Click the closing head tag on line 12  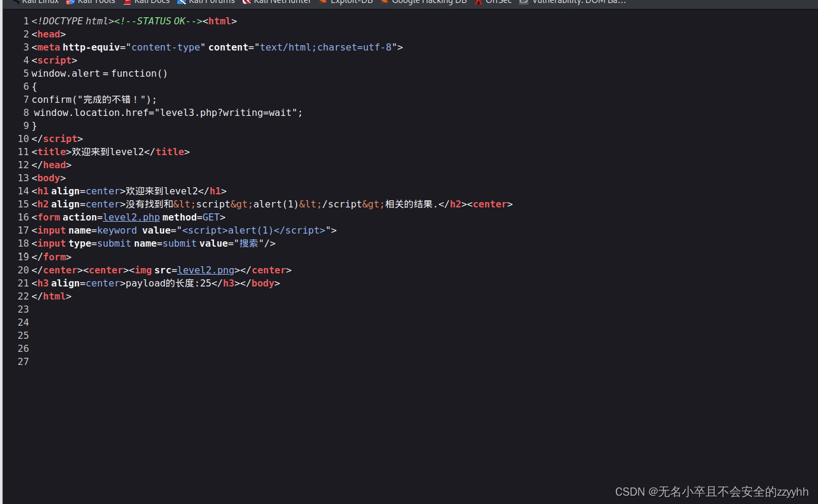52,165
